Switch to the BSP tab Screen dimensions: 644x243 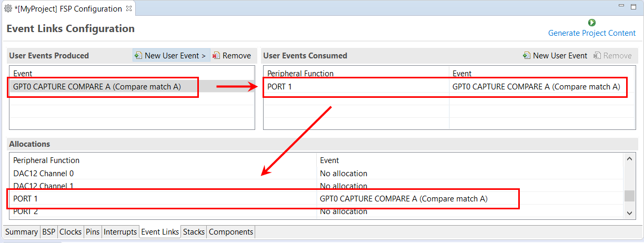pyautogui.click(x=48, y=232)
